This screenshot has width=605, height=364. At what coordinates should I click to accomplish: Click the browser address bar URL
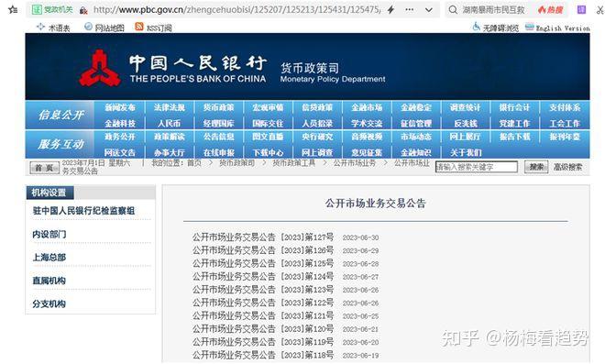tap(236, 9)
